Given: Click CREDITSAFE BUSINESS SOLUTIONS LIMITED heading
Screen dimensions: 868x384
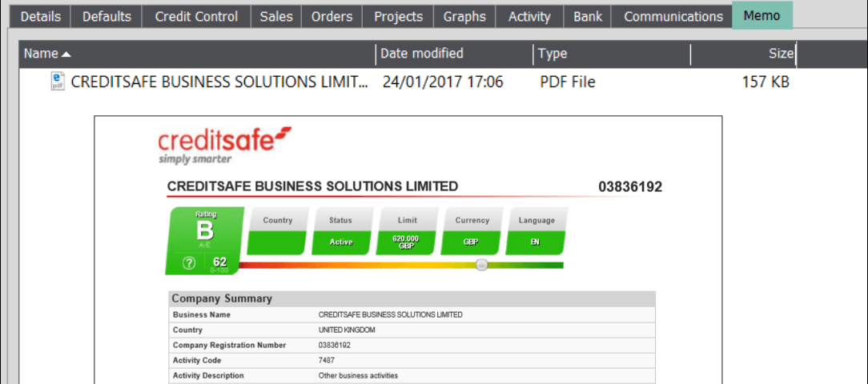Looking at the screenshot, I should click(x=313, y=186).
